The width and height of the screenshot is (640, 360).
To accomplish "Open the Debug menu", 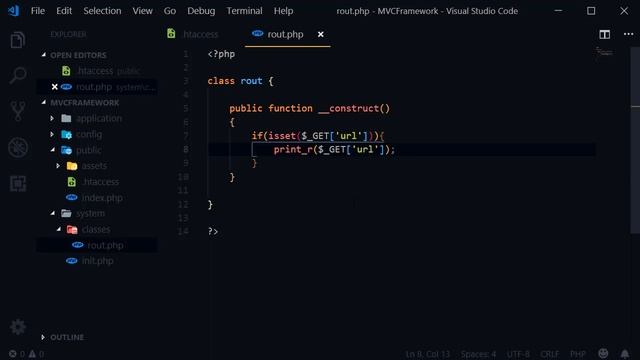I will pos(201,11).
